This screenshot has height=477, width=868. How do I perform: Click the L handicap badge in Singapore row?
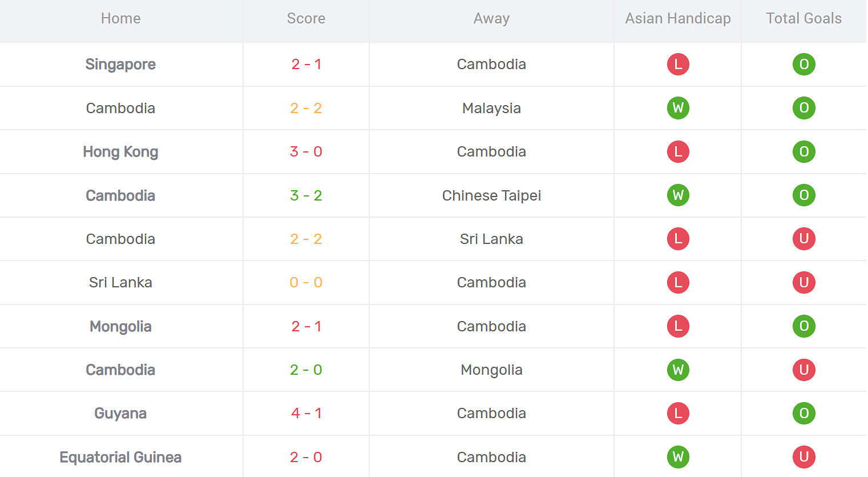[678, 64]
